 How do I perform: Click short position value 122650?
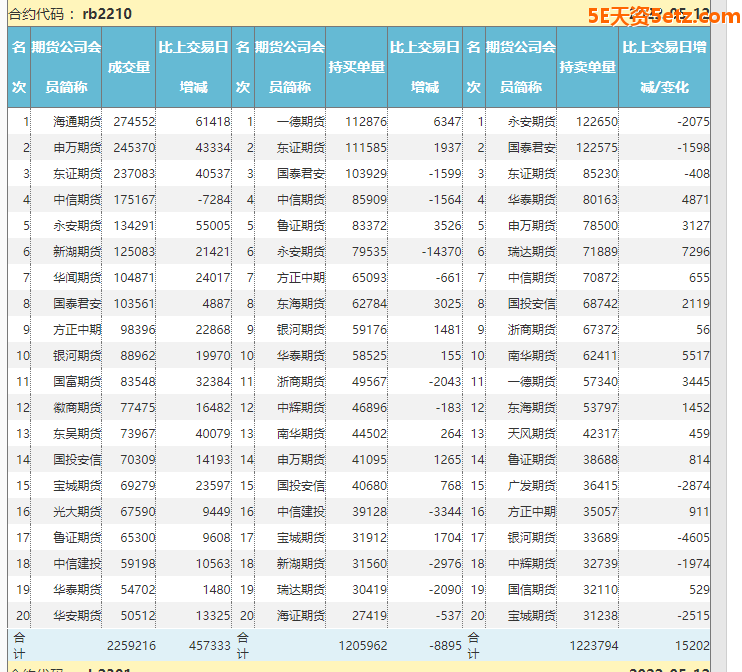pos(597,122)
